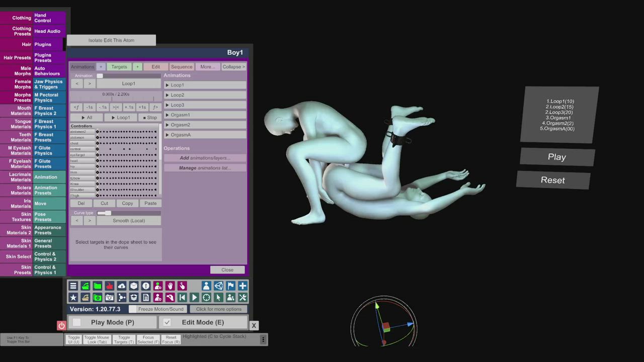Click the Collapse > button
The height and width of the screenshot is (362, 644).
[x=233, y=67]
